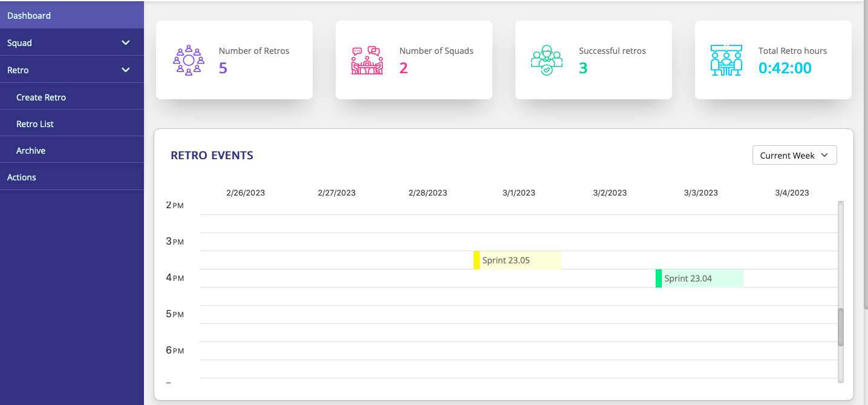The height and width of the screenshot is (405, 868).
Task: Collapse the Retro section in sidebar
Action: 125,70
